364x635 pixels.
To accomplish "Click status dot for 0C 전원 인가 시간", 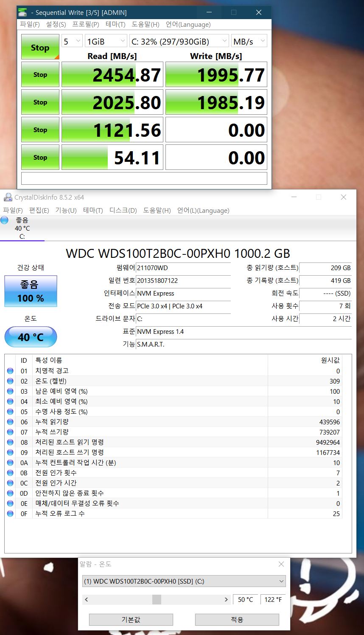I will [x=11, y=483].
